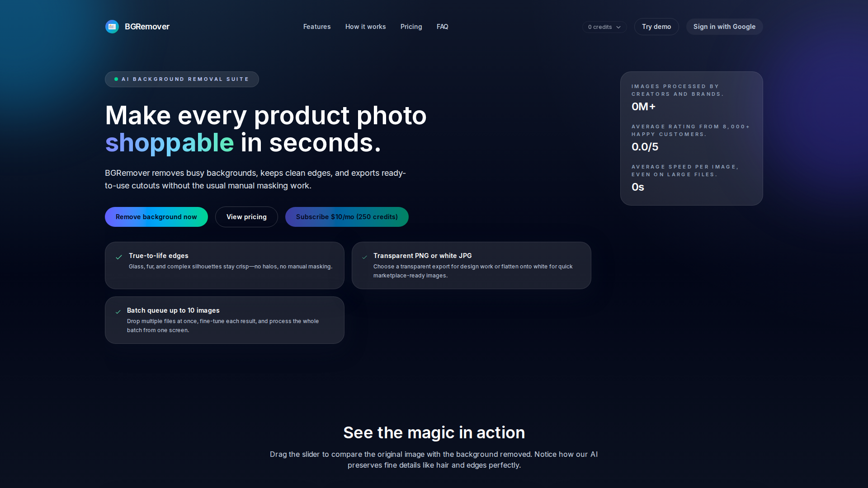Click Remove background now button
This screenshot has height=488, width=868.
pyautogui.click(x=156, y=217)
